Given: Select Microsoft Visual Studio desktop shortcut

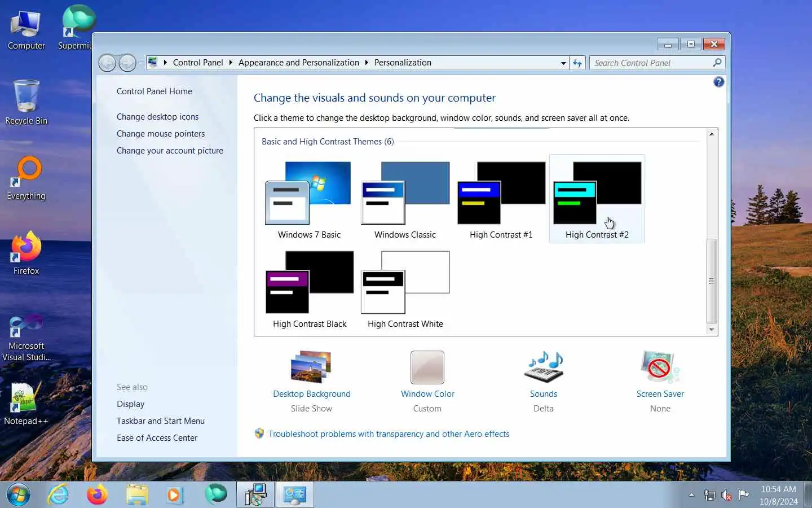Looking at the screenshot, I should [26, 338].
